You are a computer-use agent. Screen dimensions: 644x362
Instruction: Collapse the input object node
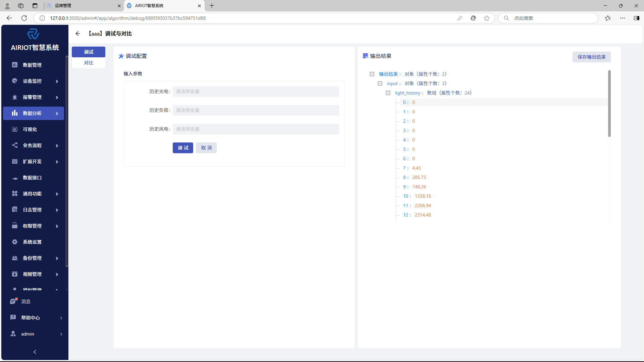coord(380,83)
